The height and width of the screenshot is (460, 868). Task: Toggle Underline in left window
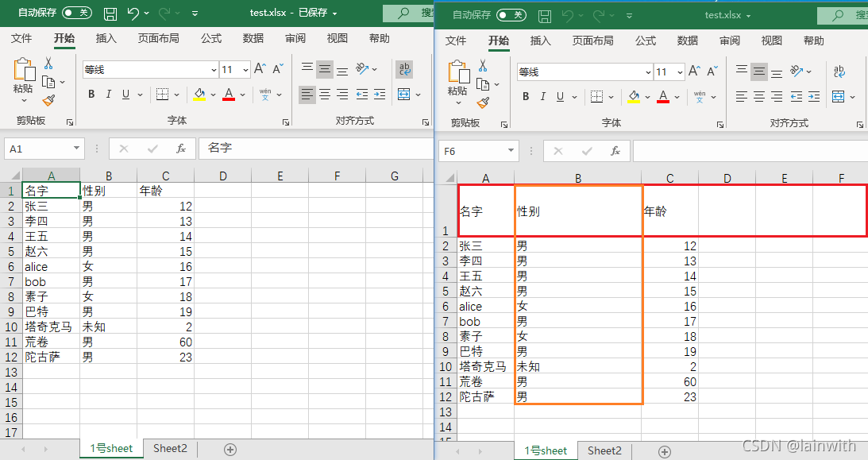[x=125, y=94]
